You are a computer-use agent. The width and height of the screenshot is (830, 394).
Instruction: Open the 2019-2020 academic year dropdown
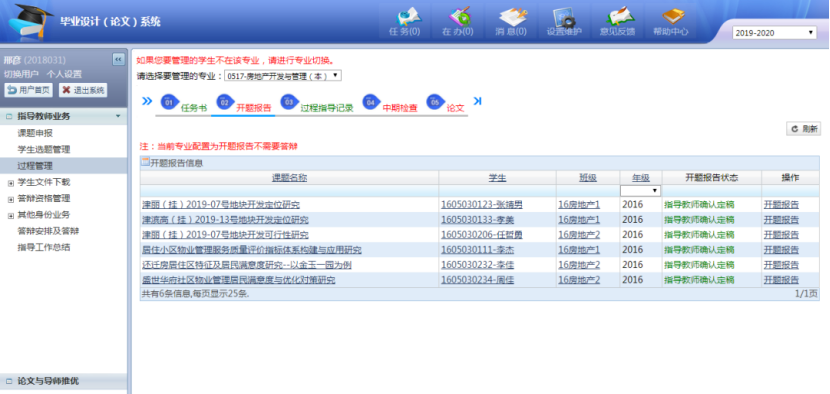pyautogui.click(x=774, y=33)
